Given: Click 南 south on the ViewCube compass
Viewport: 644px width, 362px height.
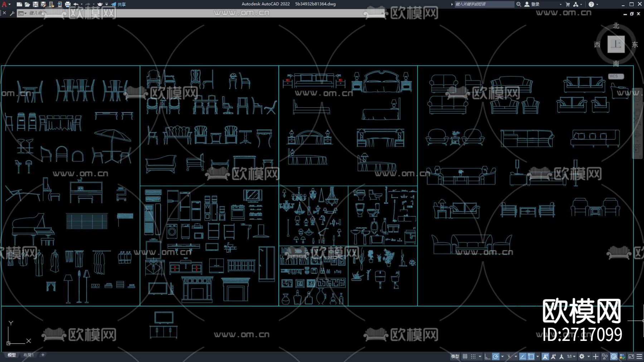Looking at the screenshot, I should click(x=616, y=63).
